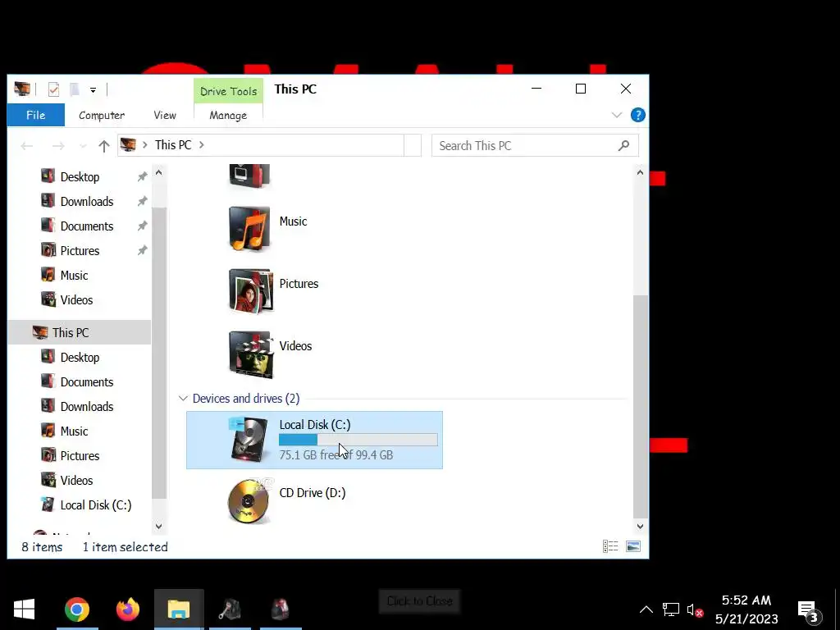
Task: Launch Google Chrome from the taskbar
Action: tap(77, 609)
